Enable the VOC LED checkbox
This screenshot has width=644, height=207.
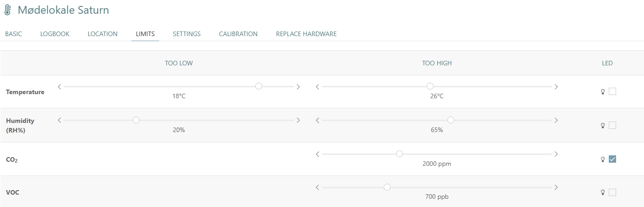612,192
